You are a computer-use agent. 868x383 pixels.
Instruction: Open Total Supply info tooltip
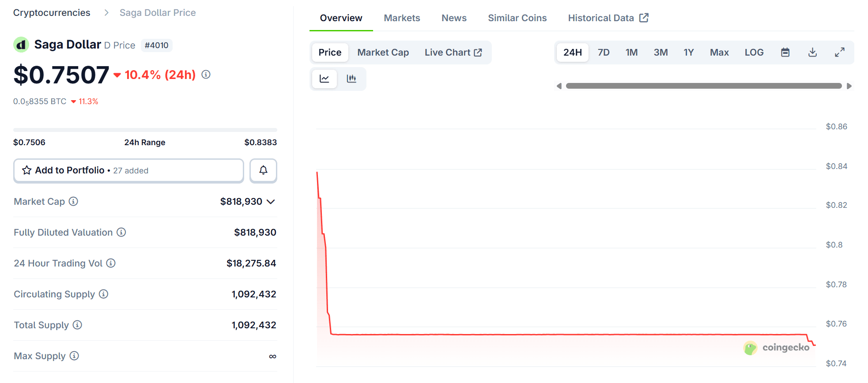77,325
